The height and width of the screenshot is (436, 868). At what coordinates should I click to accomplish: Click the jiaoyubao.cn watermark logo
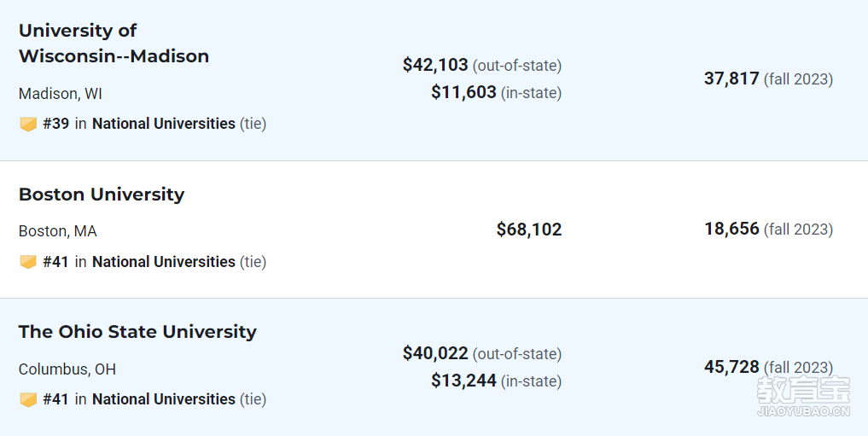[802, 396]
